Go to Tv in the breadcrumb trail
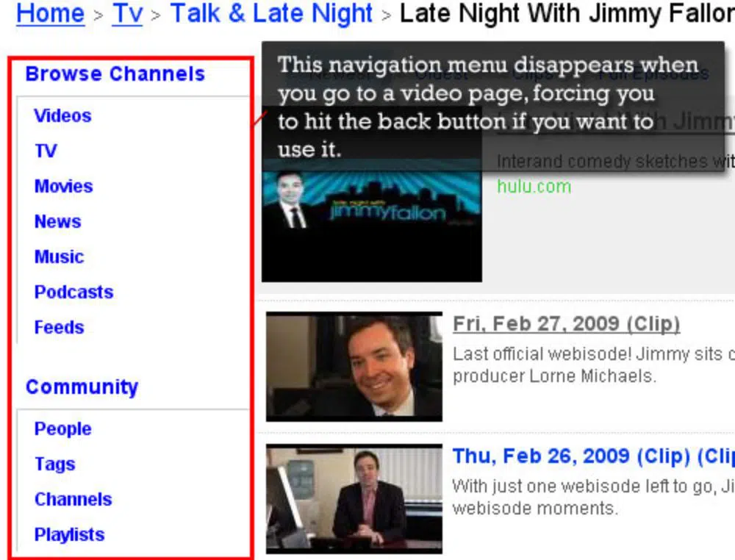 tap(127, 13)
